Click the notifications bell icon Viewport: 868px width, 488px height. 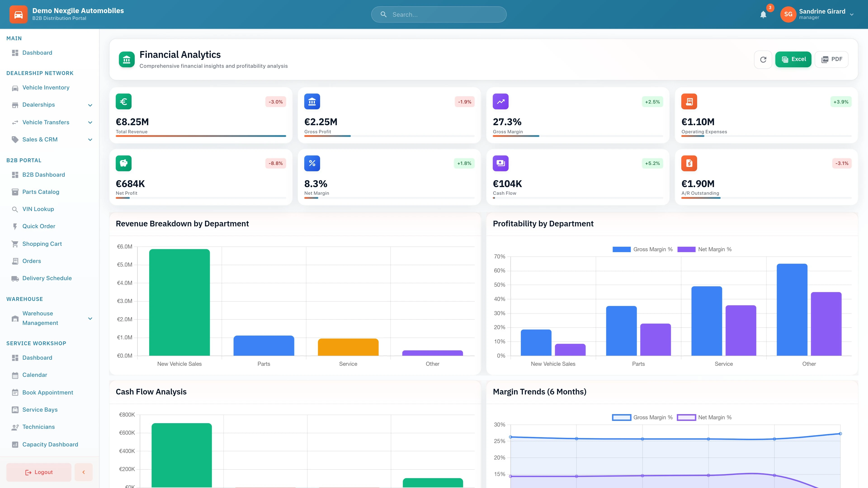[x=763, y=14]
